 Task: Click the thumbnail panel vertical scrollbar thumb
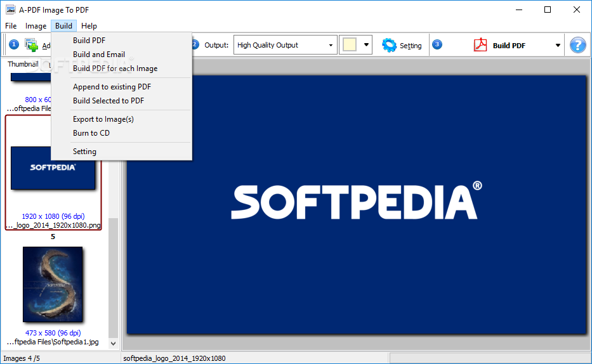coord(113,278)
